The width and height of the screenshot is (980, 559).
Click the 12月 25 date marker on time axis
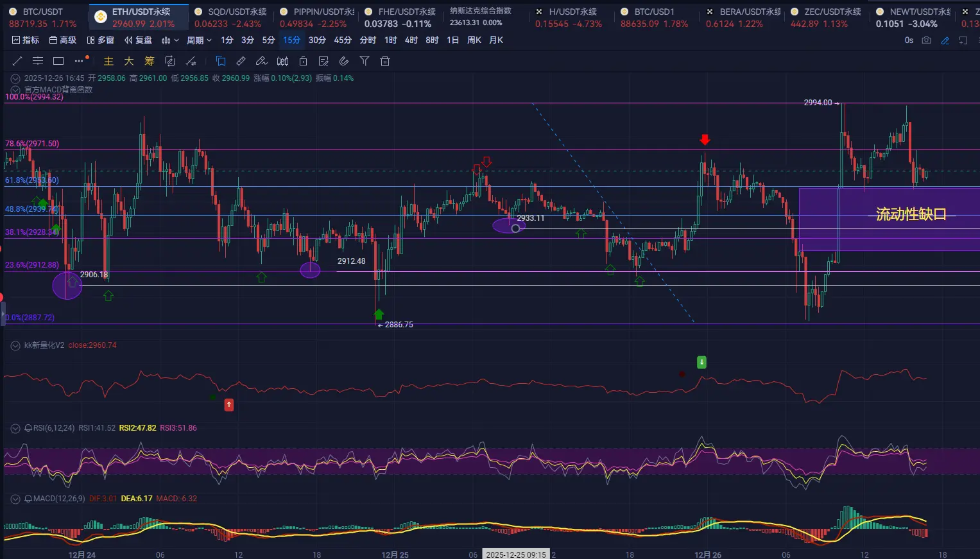pos(395,555)
